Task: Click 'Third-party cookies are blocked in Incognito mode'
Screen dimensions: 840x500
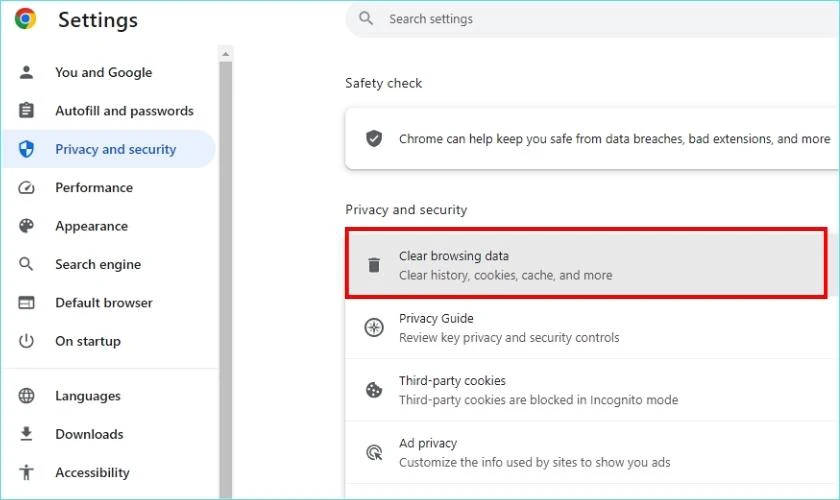Action: [538, 400]
